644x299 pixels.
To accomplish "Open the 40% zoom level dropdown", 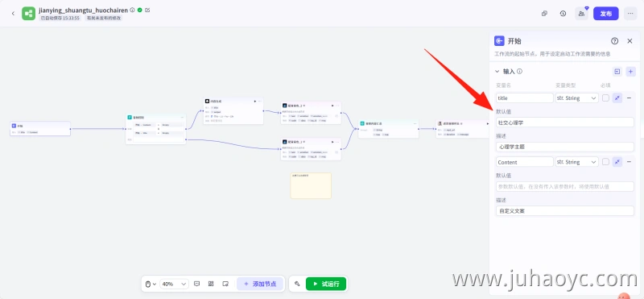I will coord(174,284).
